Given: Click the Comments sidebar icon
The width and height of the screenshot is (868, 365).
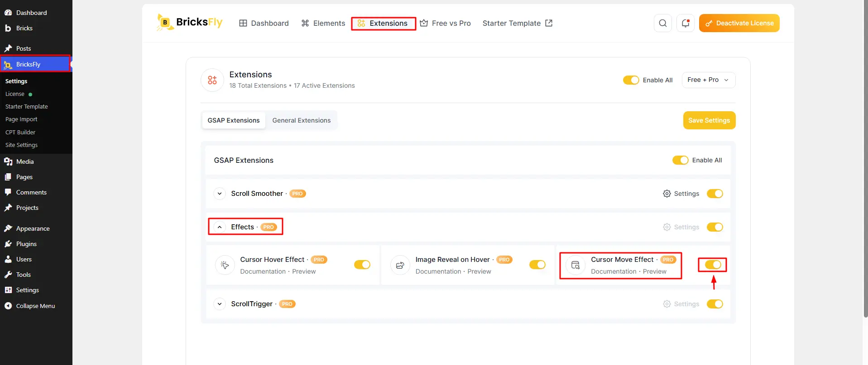Looking at the screenshot, I should tap(8, 192).
